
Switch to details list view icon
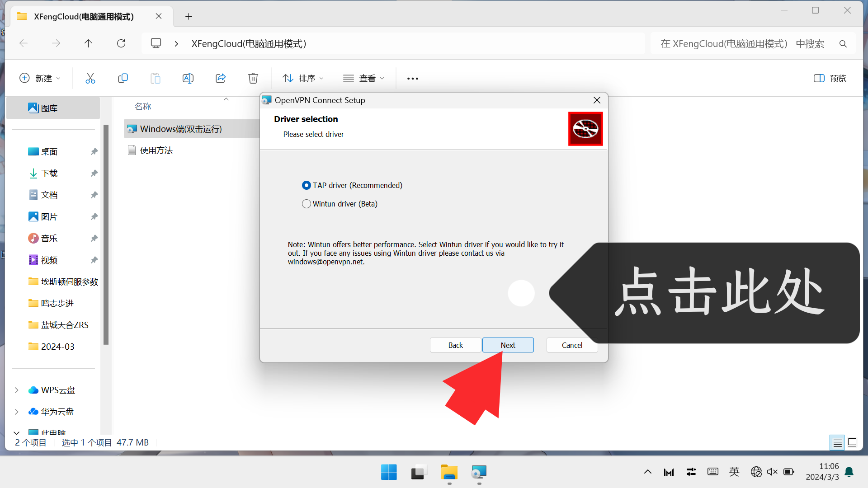pyautogui.click(x=837, y=442)
